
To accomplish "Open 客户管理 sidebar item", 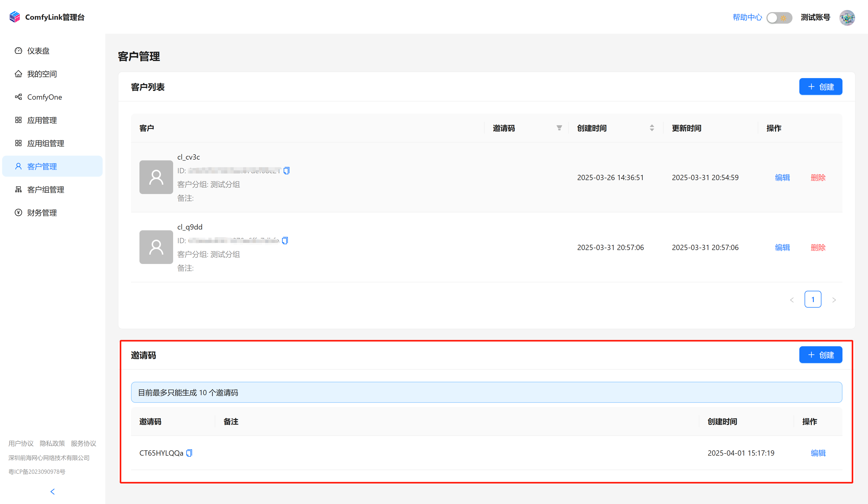I will 52,166.
